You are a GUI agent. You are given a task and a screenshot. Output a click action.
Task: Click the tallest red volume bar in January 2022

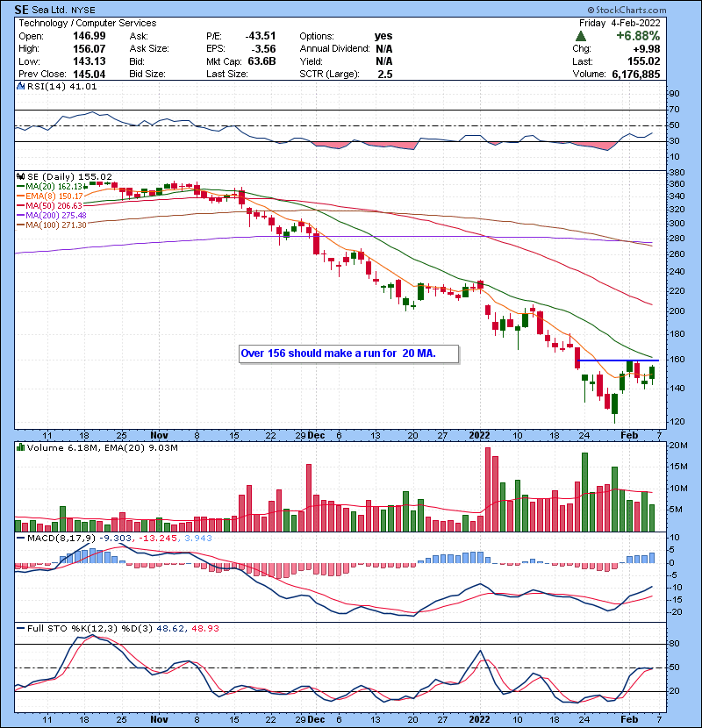pyautogui.click(x=488, y=489)
